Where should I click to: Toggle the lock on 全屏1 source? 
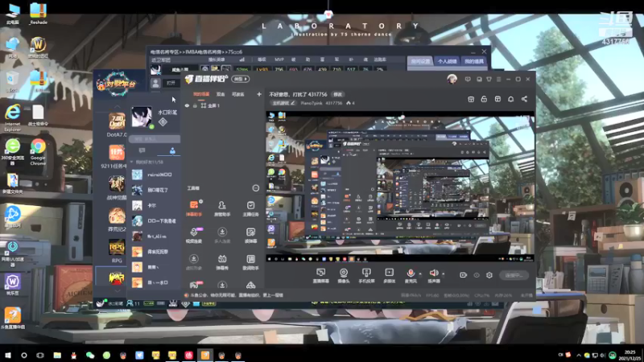pos(195,105)
